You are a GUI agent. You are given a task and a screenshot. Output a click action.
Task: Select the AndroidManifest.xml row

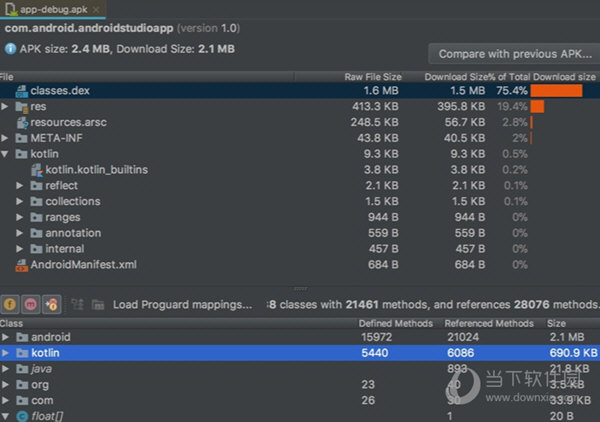[x=300, y=265]
